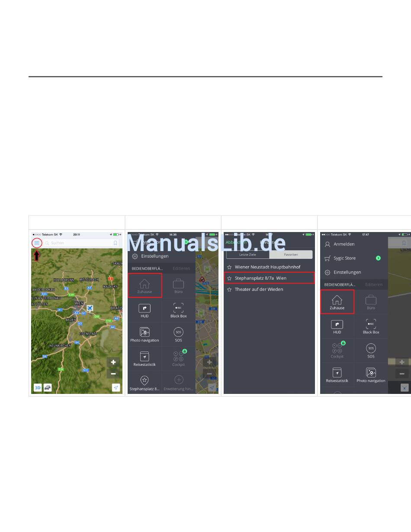The height and width of the screenshot is (532, 411).
Task: Tap the locked Cockpit tile in the 17:47 screenshot
Action: pyautogui.click(x=337, y=351)
